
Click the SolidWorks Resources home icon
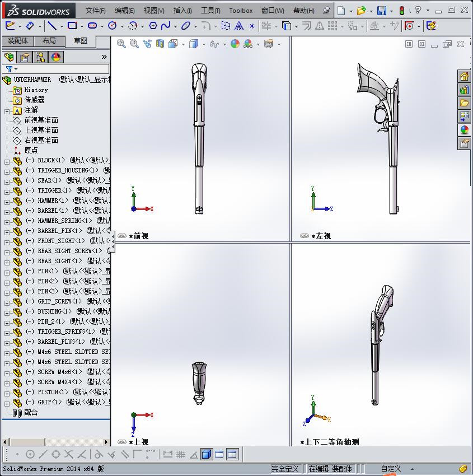464,76
